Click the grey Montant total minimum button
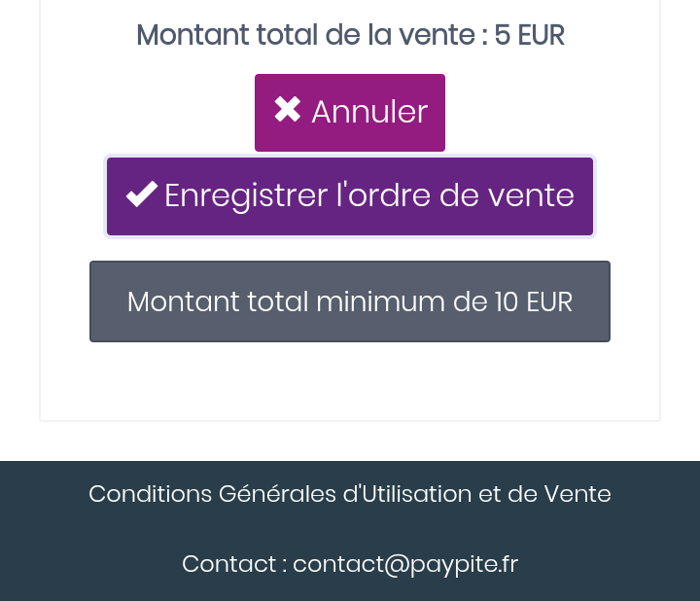Screen dimensions: 700x601 [x=350, y=301]
